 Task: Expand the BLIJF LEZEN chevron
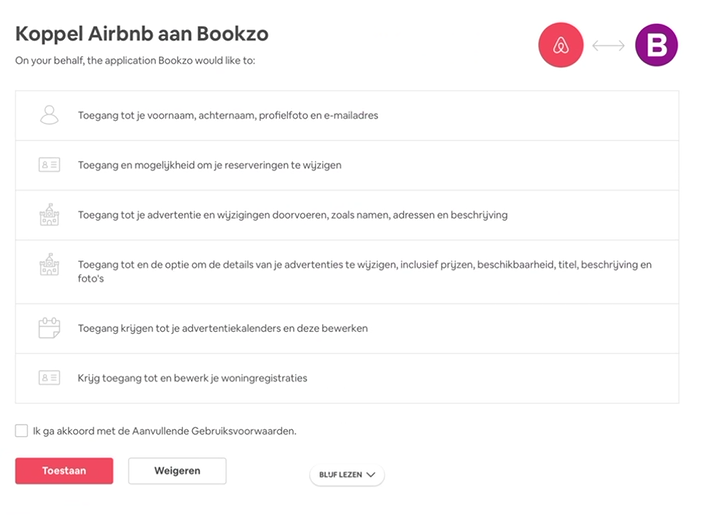click(371, 475)
